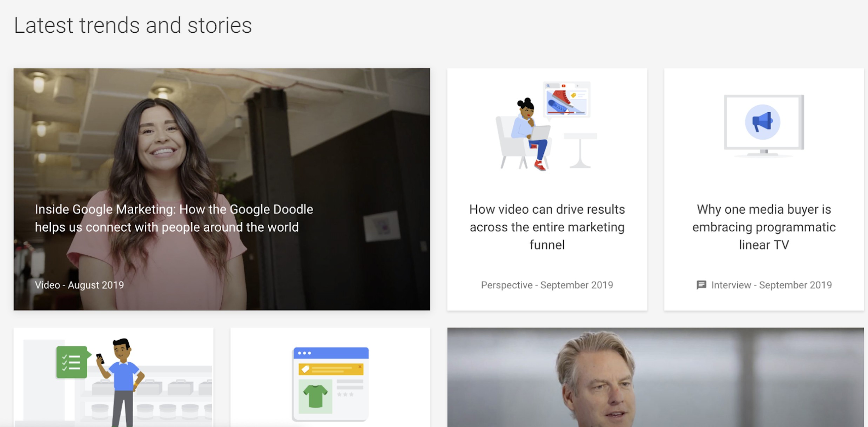
Task: Click the Interview - September 2019 label
Action: [x=772, y=285]
